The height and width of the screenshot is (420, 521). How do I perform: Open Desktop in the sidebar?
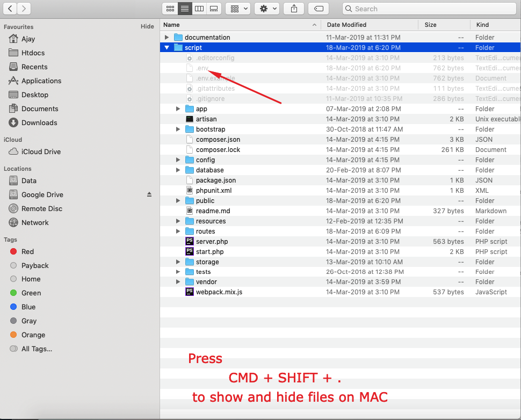click(34, 95)
